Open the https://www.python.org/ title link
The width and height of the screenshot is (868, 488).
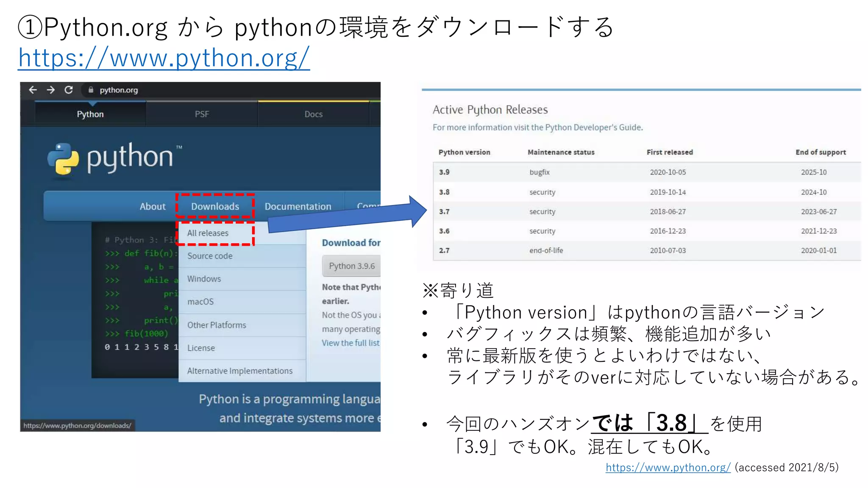164,58
